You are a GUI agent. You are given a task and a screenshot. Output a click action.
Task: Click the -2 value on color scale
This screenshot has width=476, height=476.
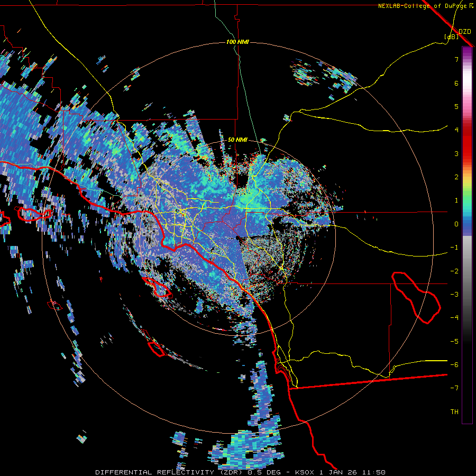click(454, 271)
